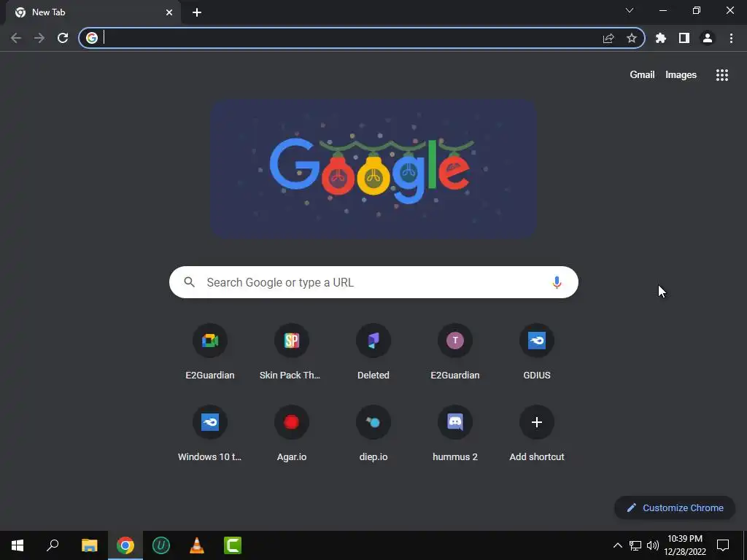Open the notification center icon
Screen dimensions: 747x560
[x=723, y=545]
